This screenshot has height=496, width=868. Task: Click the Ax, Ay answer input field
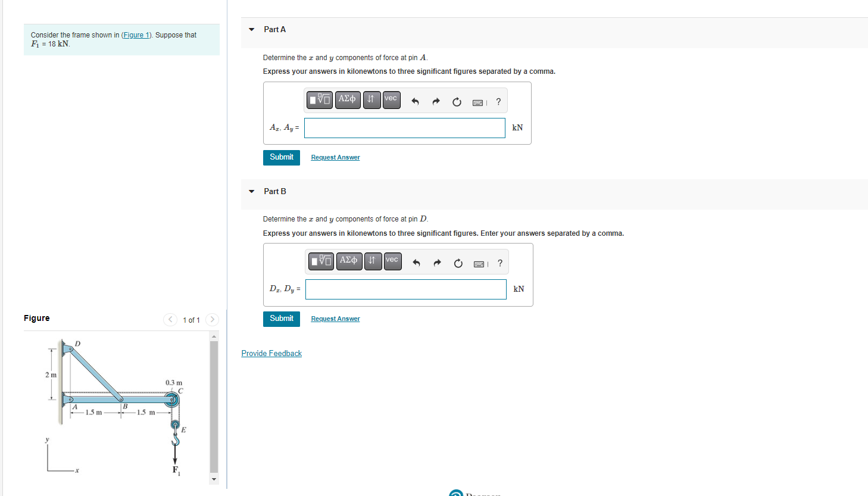point(404,127)
